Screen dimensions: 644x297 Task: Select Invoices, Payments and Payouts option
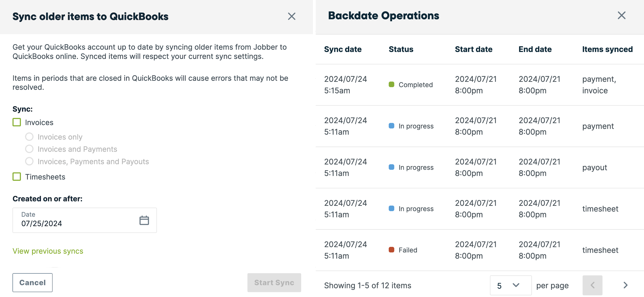29,161
